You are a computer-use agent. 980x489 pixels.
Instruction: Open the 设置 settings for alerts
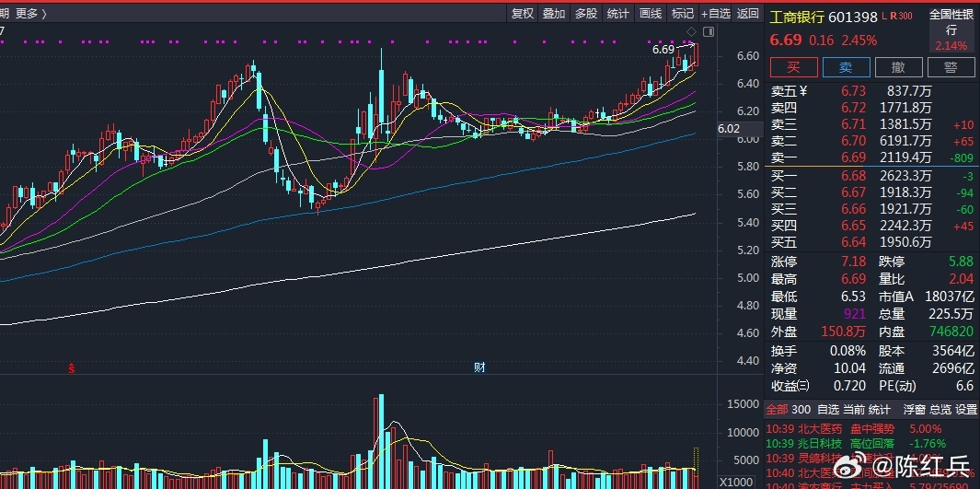966,410
